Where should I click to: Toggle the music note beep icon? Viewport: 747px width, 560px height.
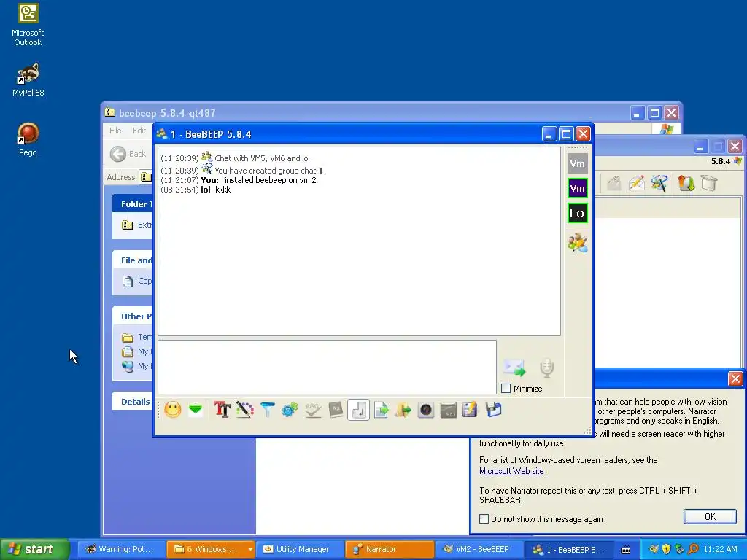tap(358, 410)
